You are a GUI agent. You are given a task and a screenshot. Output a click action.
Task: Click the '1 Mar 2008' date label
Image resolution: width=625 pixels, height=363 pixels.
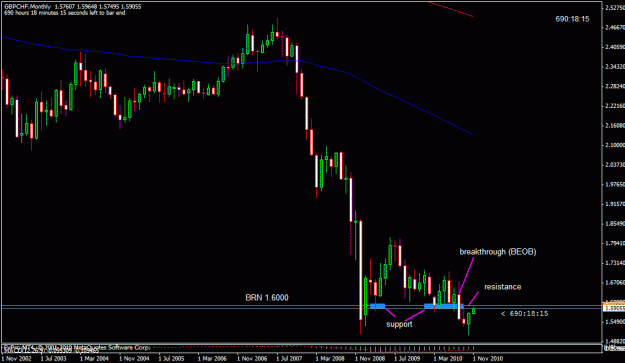point(330,358)
